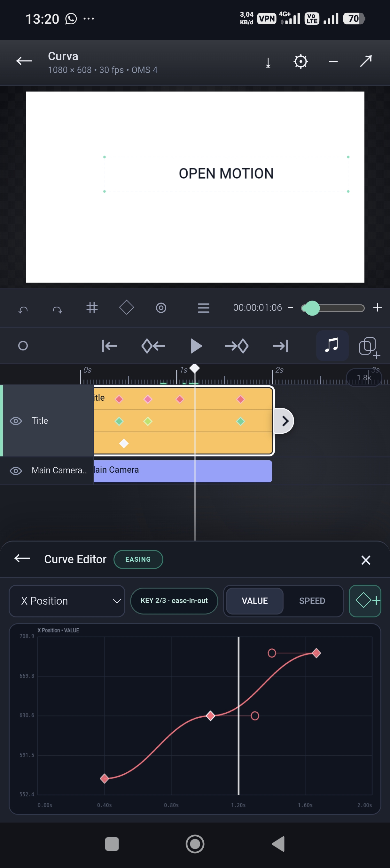Select last green keyframe in second row
Image resolution: width=390 pixels, height=868 pixels.
tap(240, 421)
